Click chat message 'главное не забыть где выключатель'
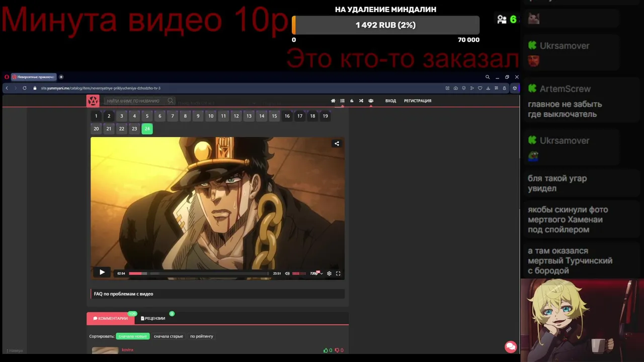The image size is (644, 362). click(565, 109)
